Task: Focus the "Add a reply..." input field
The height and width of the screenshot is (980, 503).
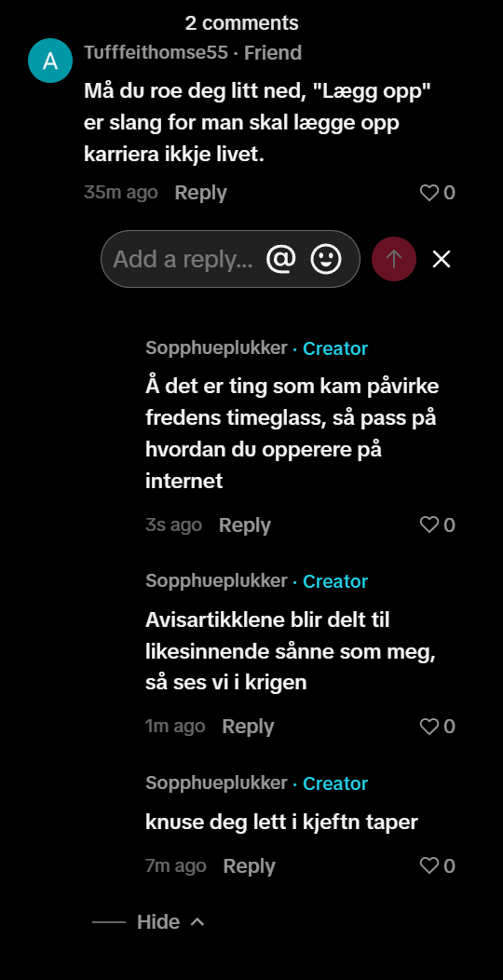Action: pyautogui.click(x=184, y=259)
